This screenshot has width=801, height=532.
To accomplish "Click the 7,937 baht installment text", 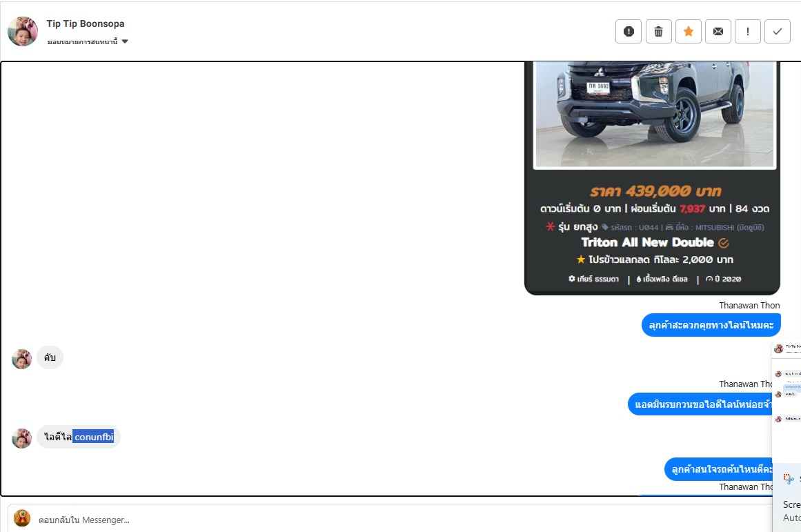I will click(692, 208).
